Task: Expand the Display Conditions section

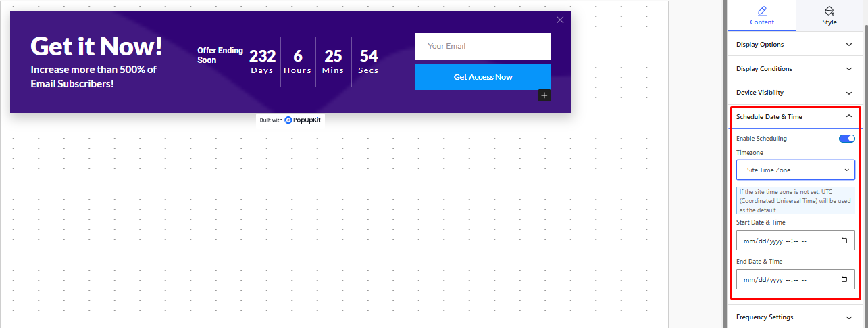Action: pyautogui.click(x=795, y=69)
